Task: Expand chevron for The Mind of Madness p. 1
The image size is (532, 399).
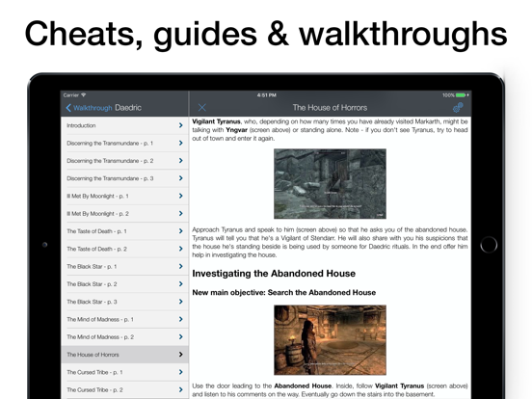Action: [181, 320]
